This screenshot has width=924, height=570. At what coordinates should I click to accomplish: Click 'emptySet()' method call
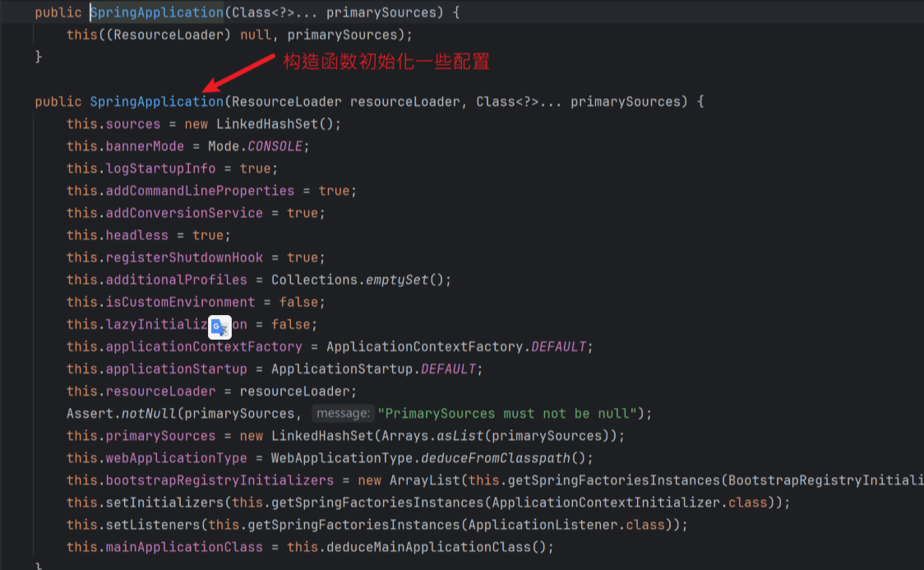pos(404,280)
